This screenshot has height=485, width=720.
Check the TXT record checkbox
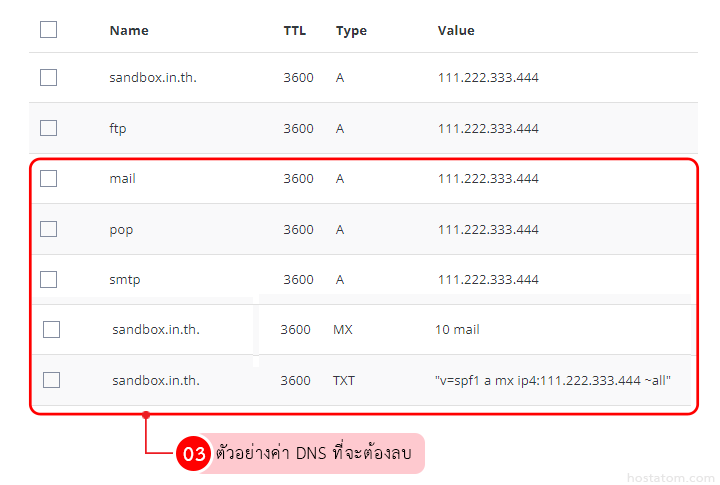click(x=52, y=380)
